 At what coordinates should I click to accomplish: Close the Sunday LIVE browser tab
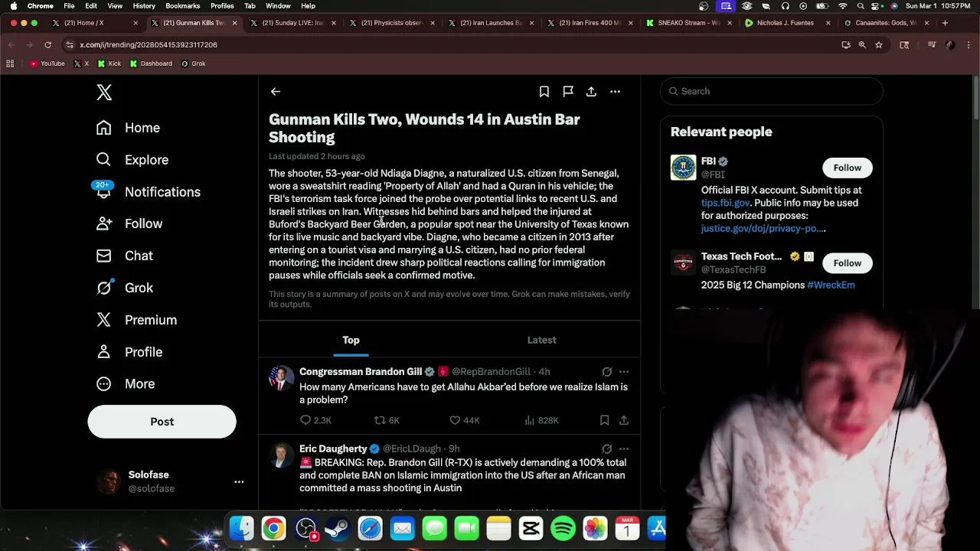[x=334, y=23]
